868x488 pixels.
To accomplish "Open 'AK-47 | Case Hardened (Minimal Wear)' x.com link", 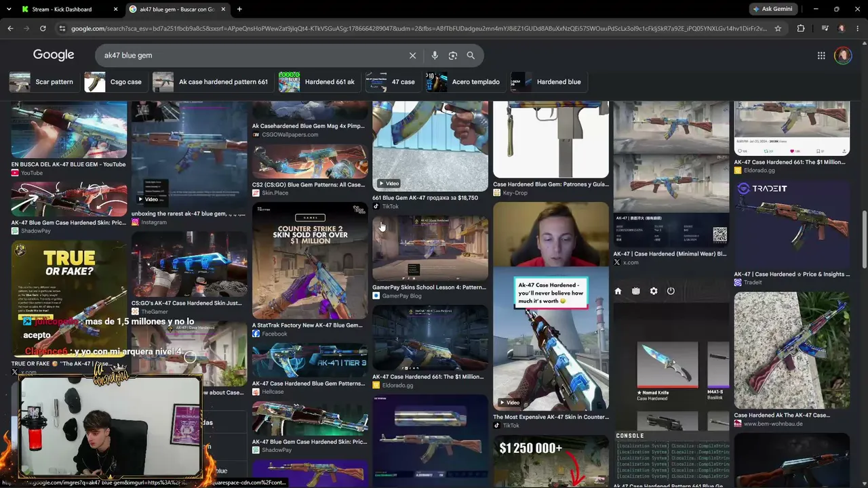I will 670,254.
